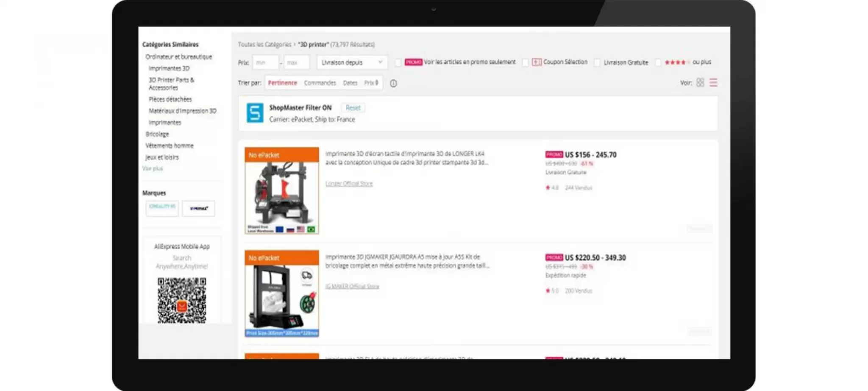
Task: Click AliExpress Mobile App heading
Action: (182, 246)
